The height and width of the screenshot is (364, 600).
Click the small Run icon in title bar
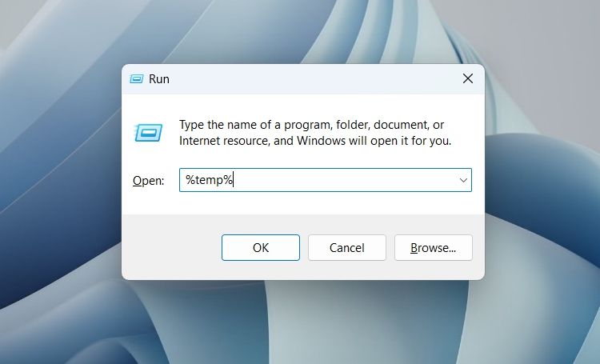(x=136, y=79)
